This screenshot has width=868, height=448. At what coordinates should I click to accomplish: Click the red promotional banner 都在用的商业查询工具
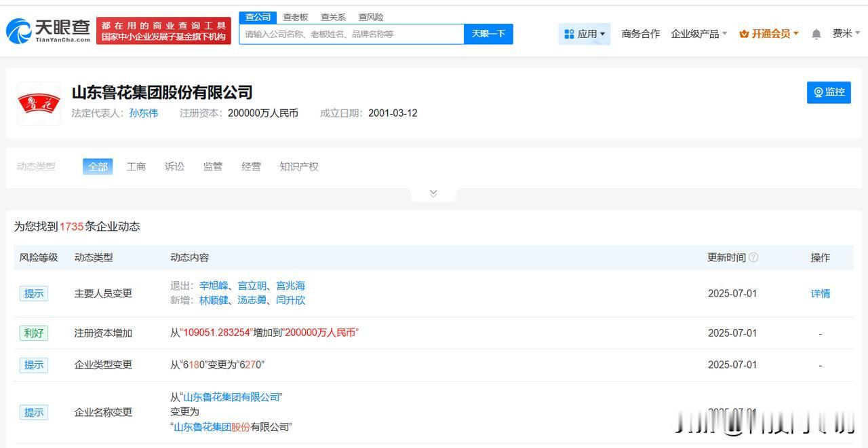pos(163,31)
